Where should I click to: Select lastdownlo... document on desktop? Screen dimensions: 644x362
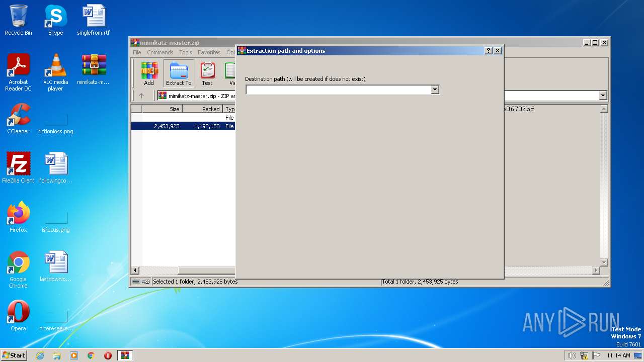[55, 266]
